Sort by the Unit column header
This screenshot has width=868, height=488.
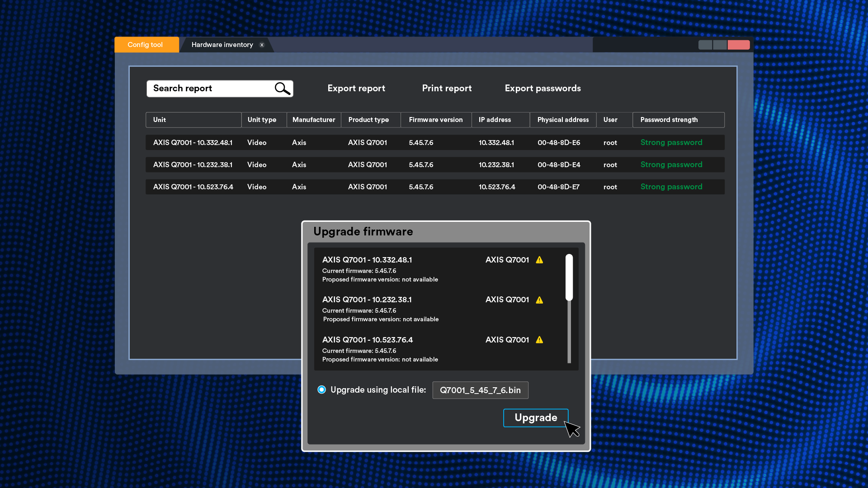tap(193, 120)
